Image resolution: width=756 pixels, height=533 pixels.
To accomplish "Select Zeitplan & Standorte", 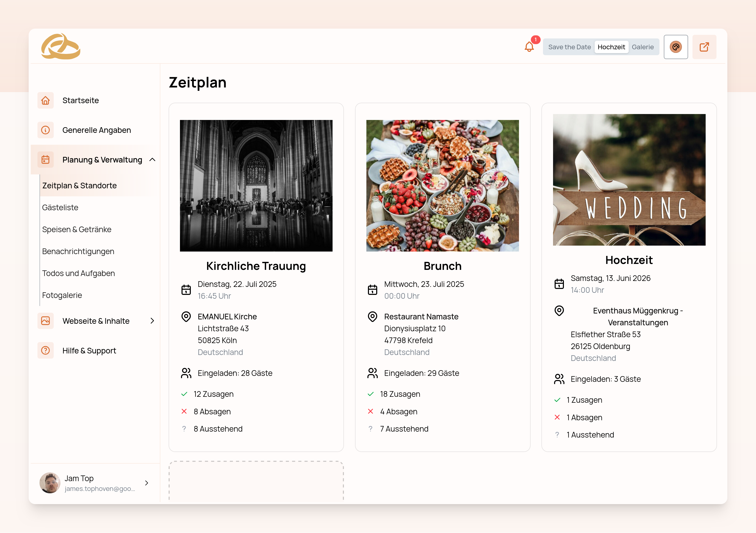I will (x=79, y=185).
